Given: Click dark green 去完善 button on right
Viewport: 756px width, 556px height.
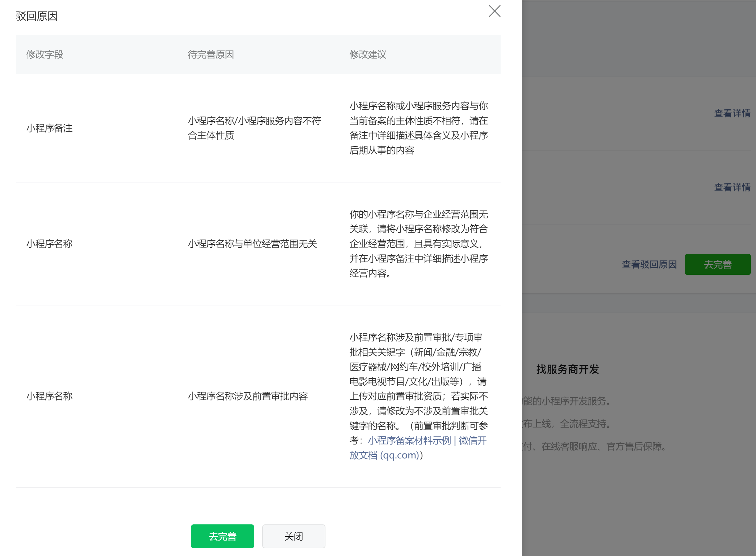Looking at the screenshot, I should point(717,265).
